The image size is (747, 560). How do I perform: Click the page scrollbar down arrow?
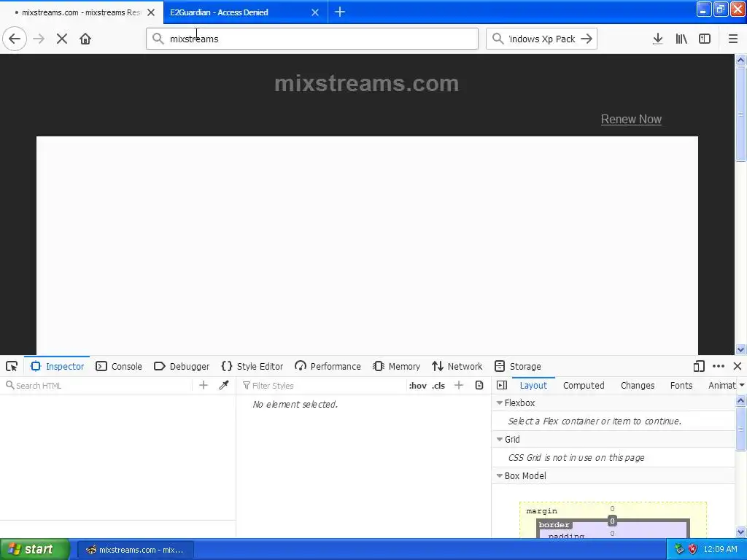click(740, 349)
